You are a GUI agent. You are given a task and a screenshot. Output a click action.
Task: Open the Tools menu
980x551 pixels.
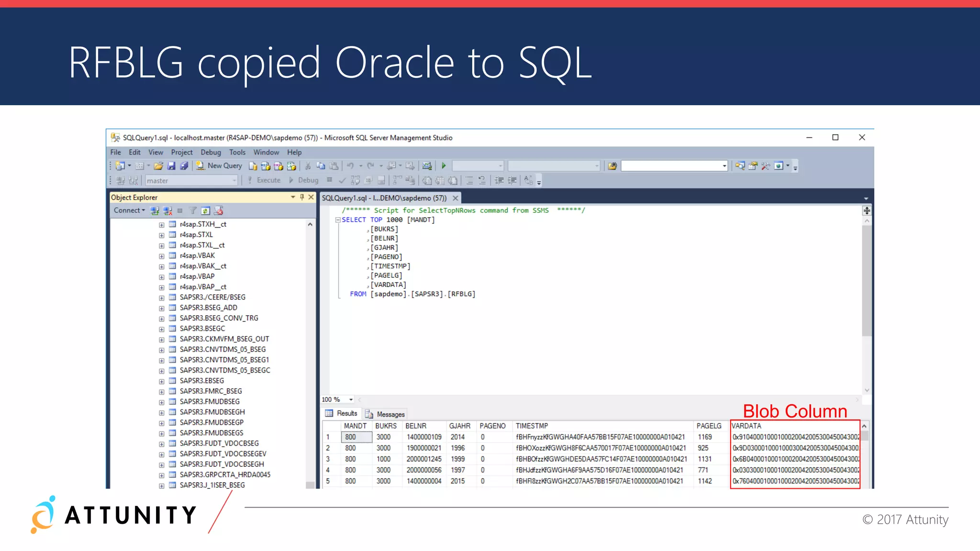pos(237,152)
